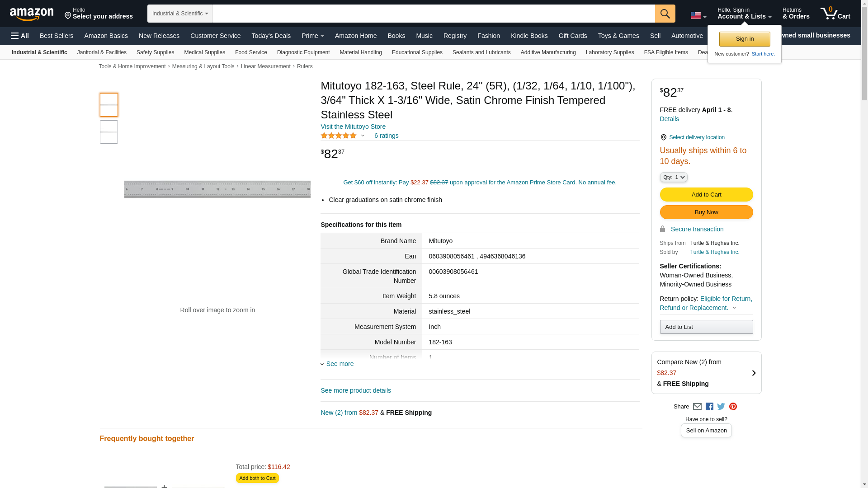Open the Industrial & Scientific search category dropdown

[180, 14]
